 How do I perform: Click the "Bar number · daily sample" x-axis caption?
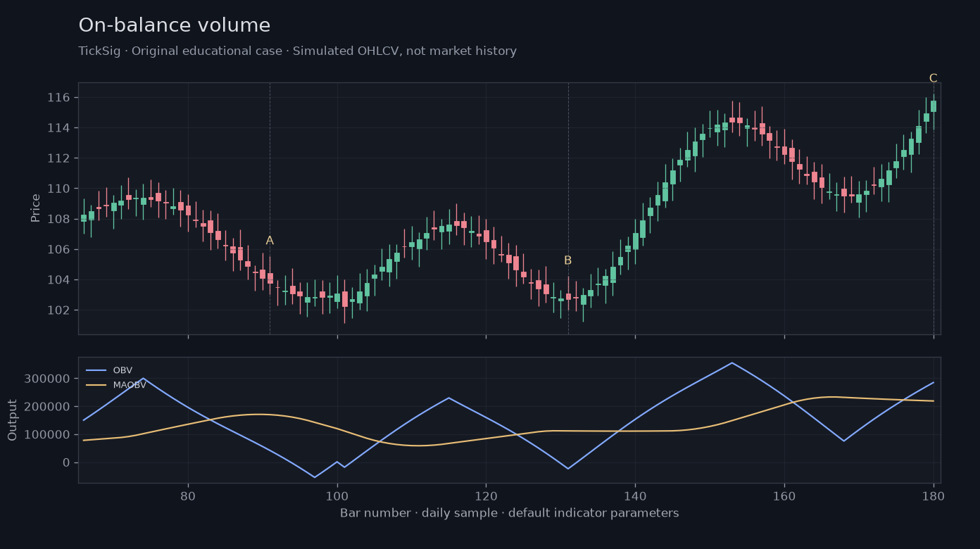510,513
